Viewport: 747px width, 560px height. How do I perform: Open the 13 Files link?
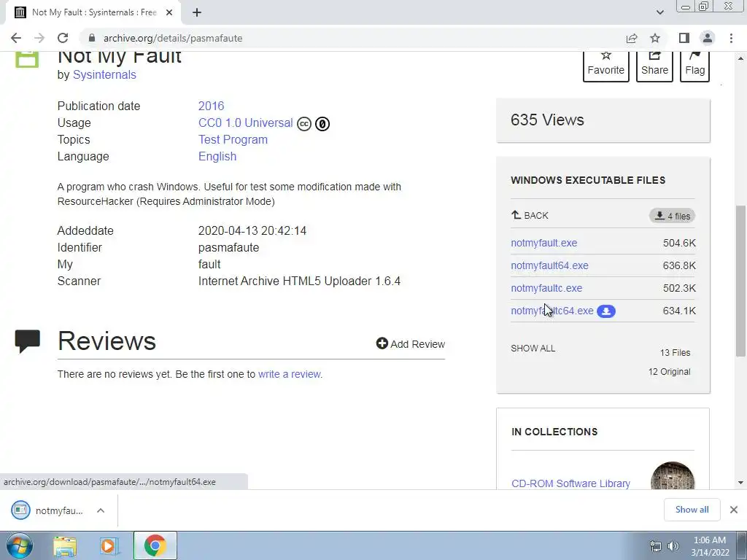pos(675,353)
